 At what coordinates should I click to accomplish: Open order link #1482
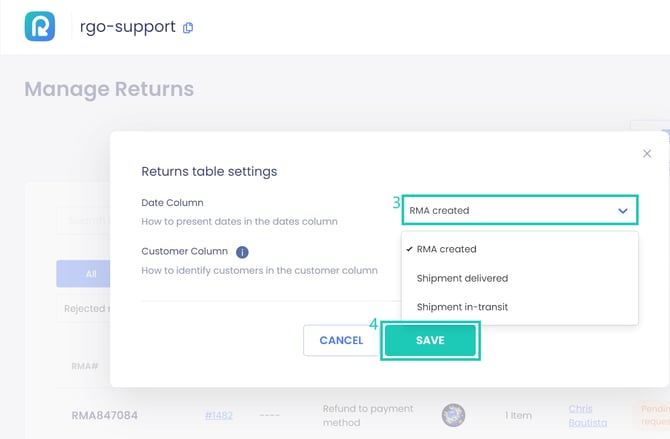[x=220, y=415]
